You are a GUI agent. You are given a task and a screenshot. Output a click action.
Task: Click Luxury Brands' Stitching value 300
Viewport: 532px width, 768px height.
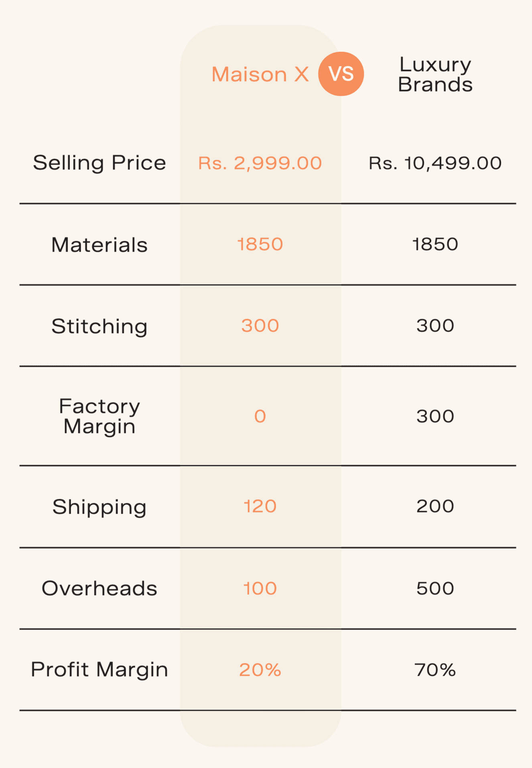click(x=435, y=326)
